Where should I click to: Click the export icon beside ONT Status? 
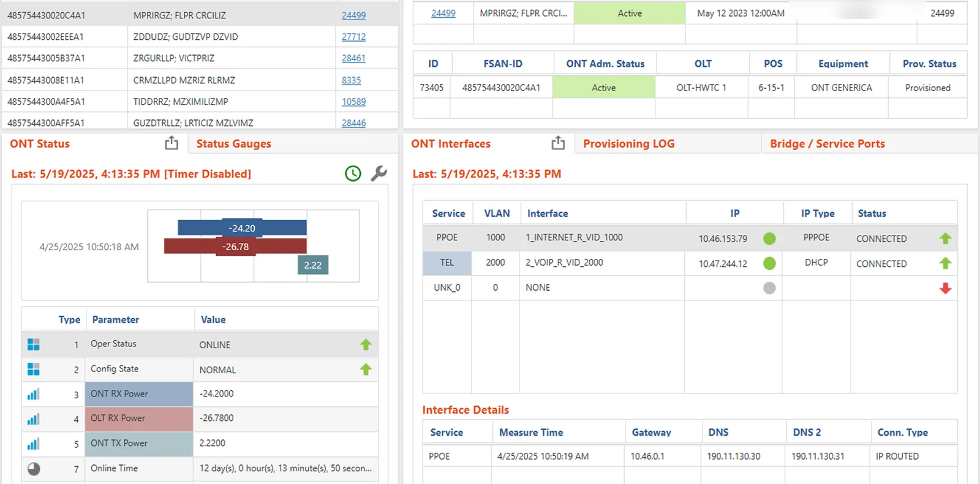pos(171,143)
